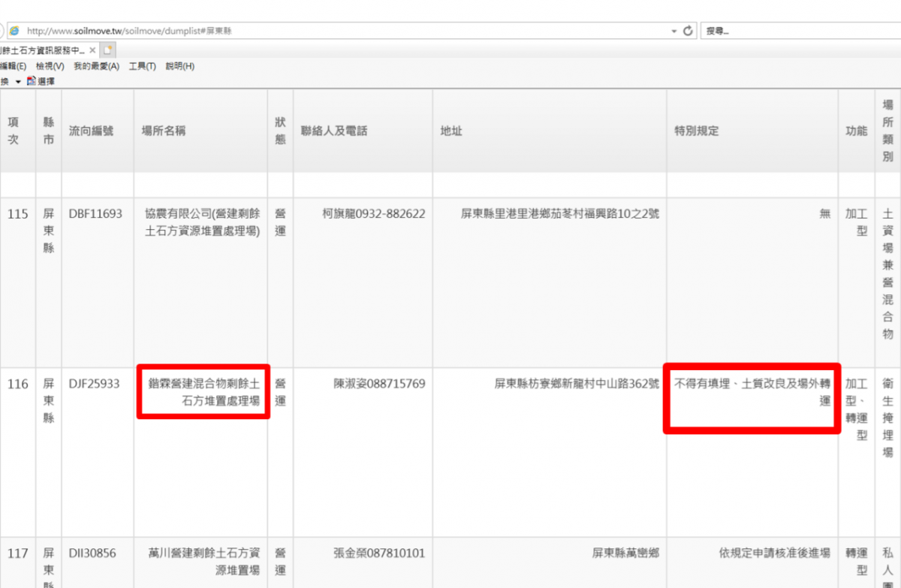
Task: Click address 屏東縣里港里港鄉茄苳村福興路10之2號
Action: coord(560,214)
